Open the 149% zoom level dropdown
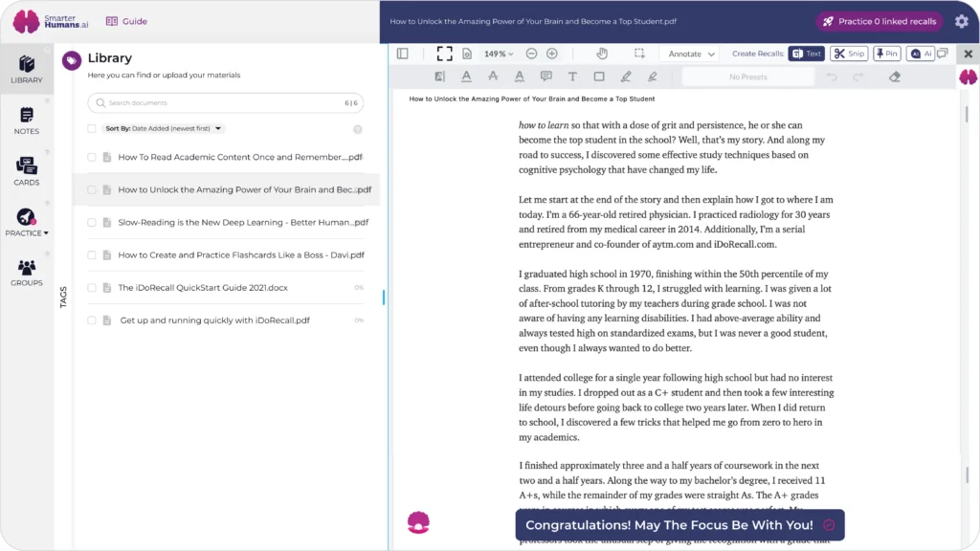 pyautogui.click(x=499, y=54)
